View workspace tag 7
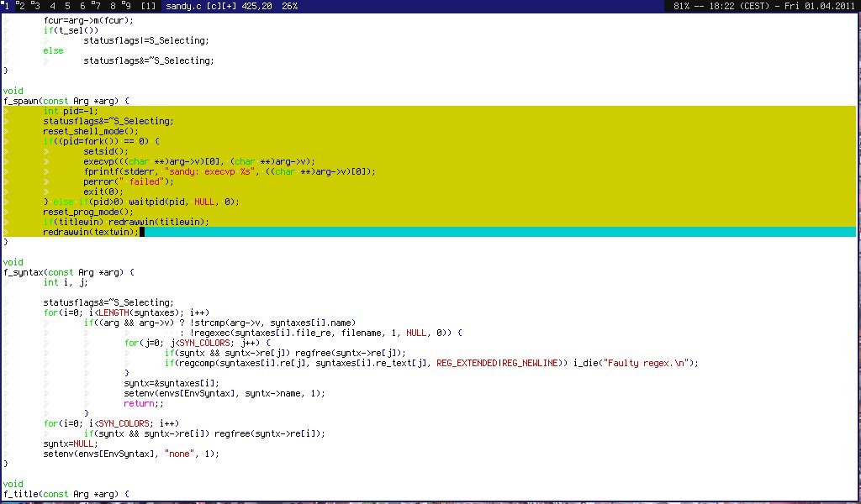Viewport: 861px width, 504px height. pos(98,6)
